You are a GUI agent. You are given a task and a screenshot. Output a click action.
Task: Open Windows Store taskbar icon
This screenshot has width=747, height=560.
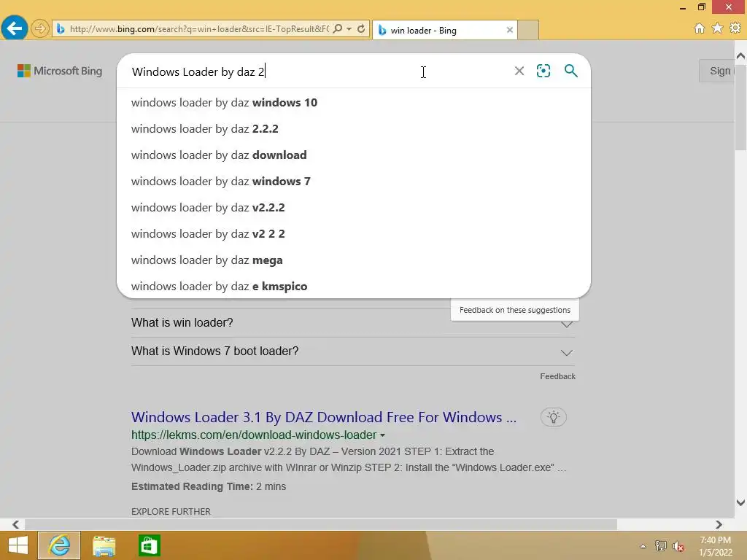[149, 545]
